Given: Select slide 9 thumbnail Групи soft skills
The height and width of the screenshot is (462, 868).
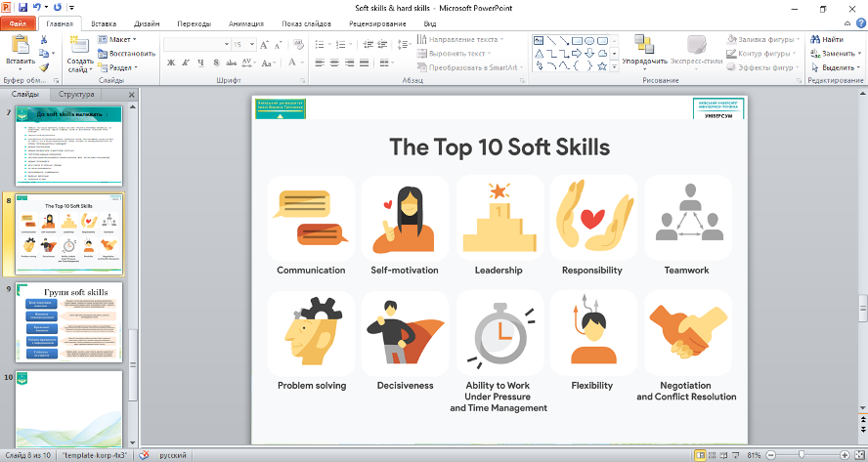Looking at the screenshot, I should [69, 322].
